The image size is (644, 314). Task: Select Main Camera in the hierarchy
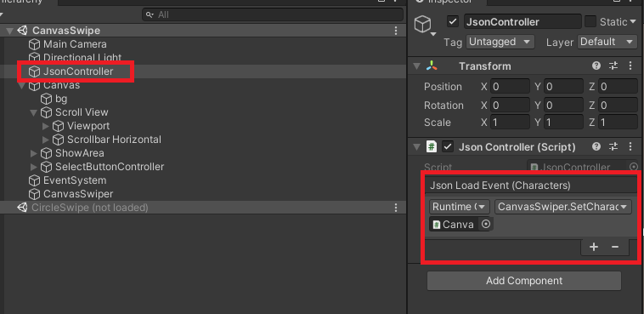pyautogui.click(x=75, y=44)
